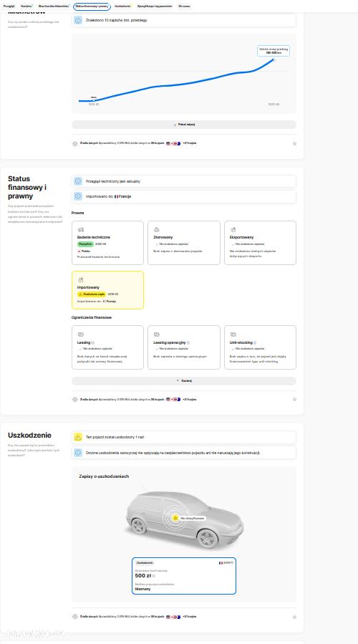Click the Ograniczenia finansowe heading
358x644 pixels.
pyautogui.click(x=92, y=317)
